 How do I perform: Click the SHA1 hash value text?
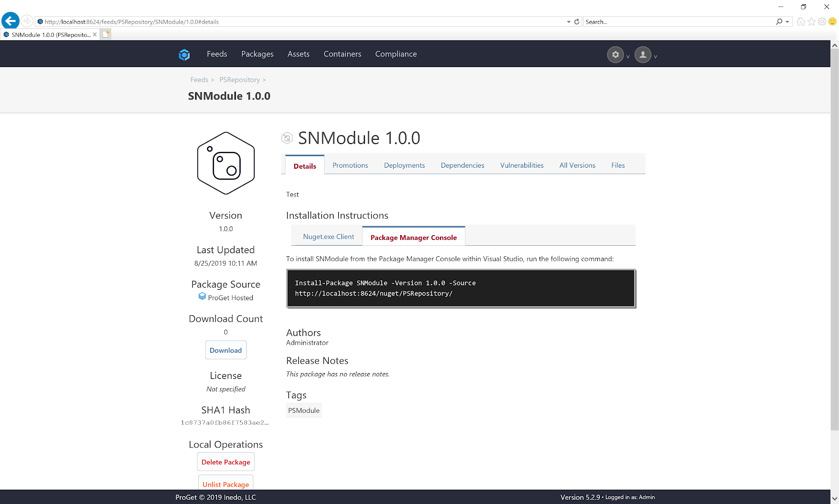point(224,423)
